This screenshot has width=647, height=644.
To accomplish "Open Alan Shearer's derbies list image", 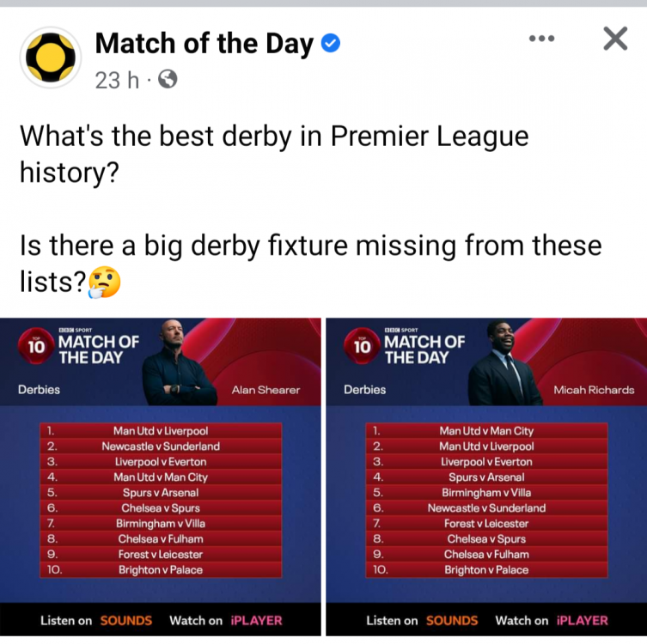I will [x=161, y=477].
